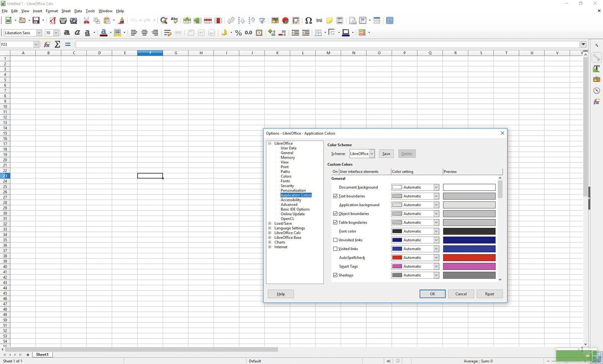Screen dimensions: 603x364
Task: Click Add Decimal Place icon
Action: [x=272, y=33]
